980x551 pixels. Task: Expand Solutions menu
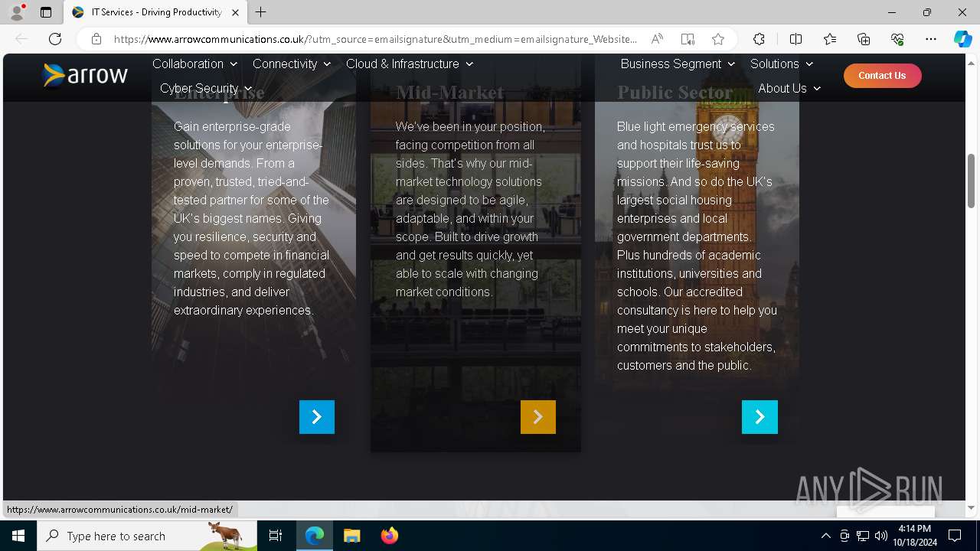click(782, 64)
